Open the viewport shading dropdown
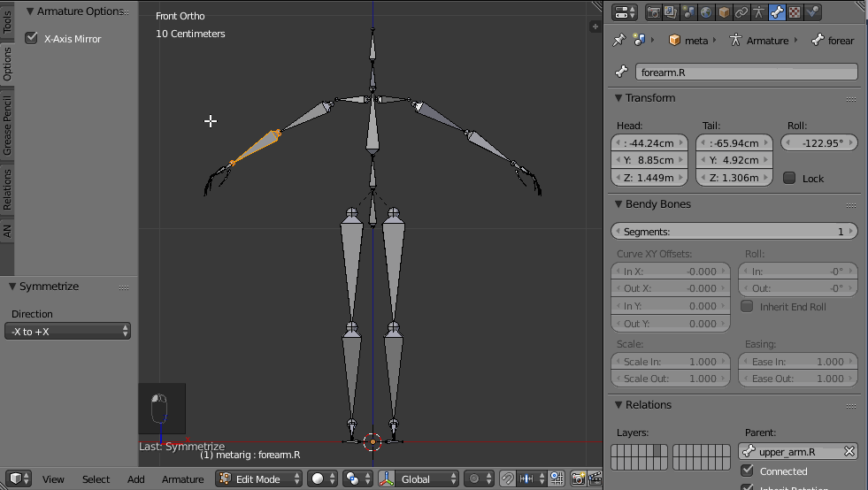Screen dimensions: 868x490 click(322, 479)
